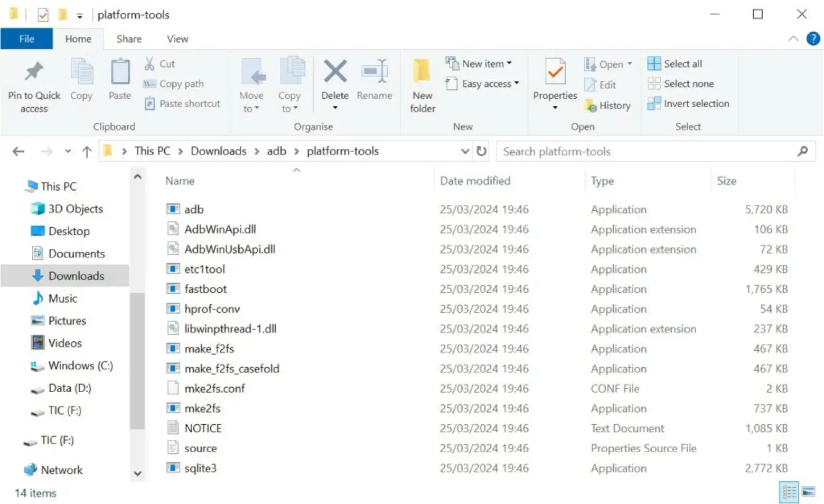
Task: Open recent locations dropdown arrow
Action: 68,152
